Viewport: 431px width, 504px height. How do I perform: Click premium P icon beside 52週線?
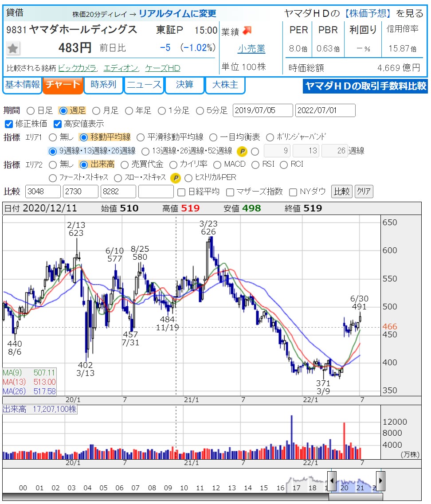[242, 151]
